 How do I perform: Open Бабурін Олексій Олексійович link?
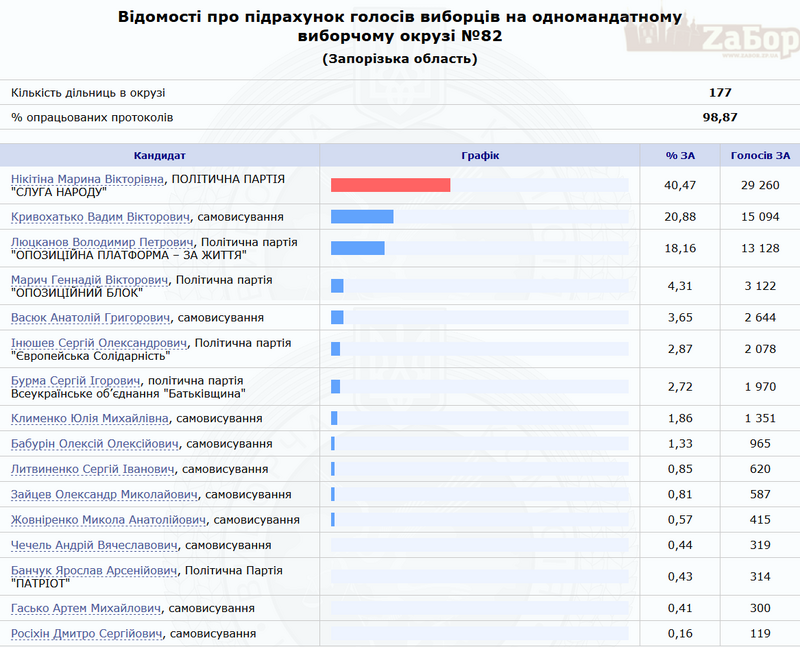94,444
